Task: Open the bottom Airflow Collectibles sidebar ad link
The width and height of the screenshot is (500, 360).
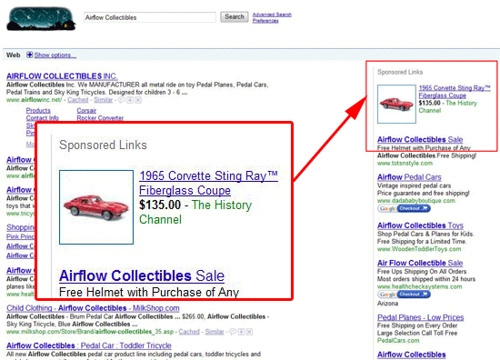Action: pos(411,355)
